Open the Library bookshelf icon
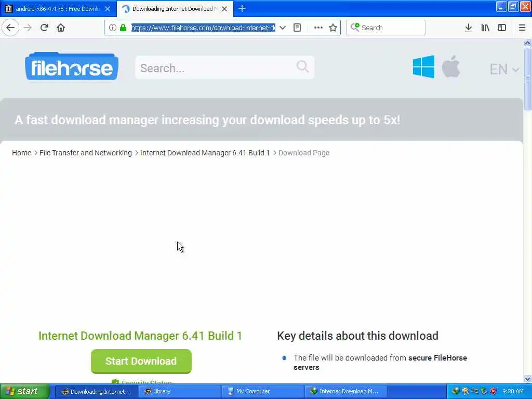 [485, 28]
